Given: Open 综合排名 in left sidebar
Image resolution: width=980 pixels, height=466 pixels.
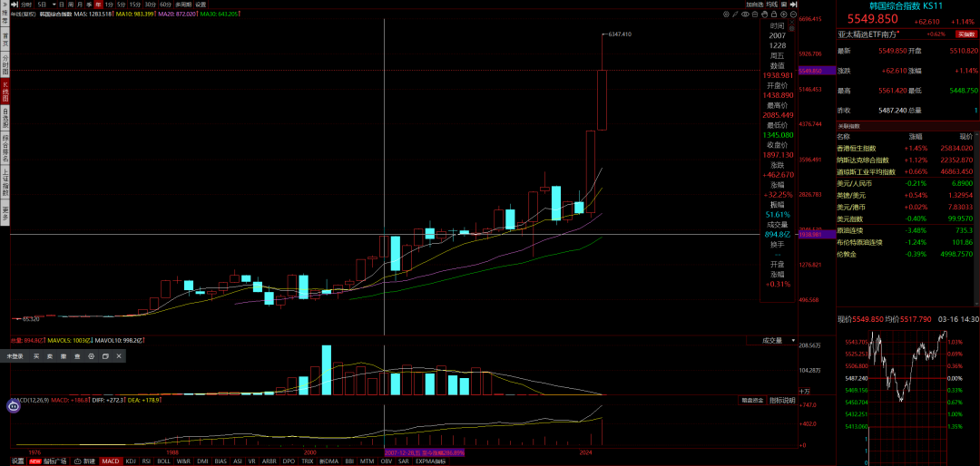Looking at the screenshot, I should click(x=5, y=148).
